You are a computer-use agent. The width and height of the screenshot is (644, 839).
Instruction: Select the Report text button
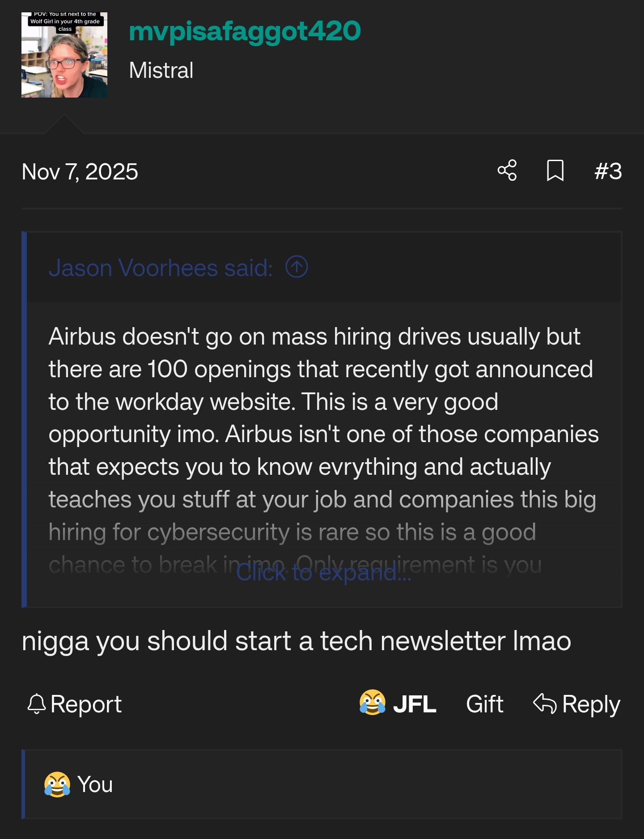click(86, 704)
